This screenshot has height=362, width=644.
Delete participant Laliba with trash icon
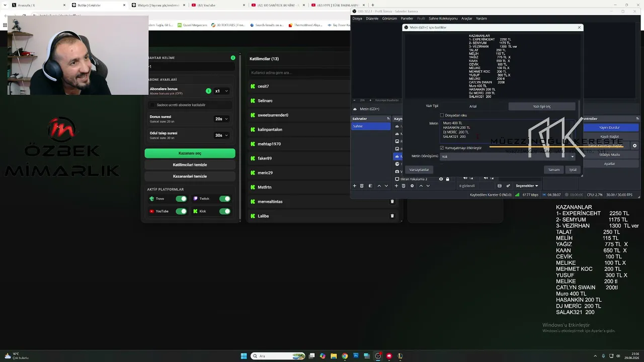[392, 216]
